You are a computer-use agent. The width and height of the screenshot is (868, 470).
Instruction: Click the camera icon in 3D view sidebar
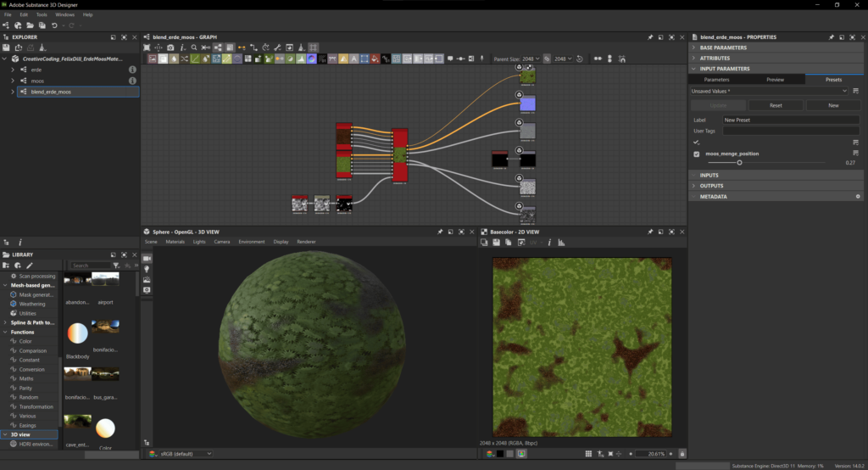[x=147, y=257]
